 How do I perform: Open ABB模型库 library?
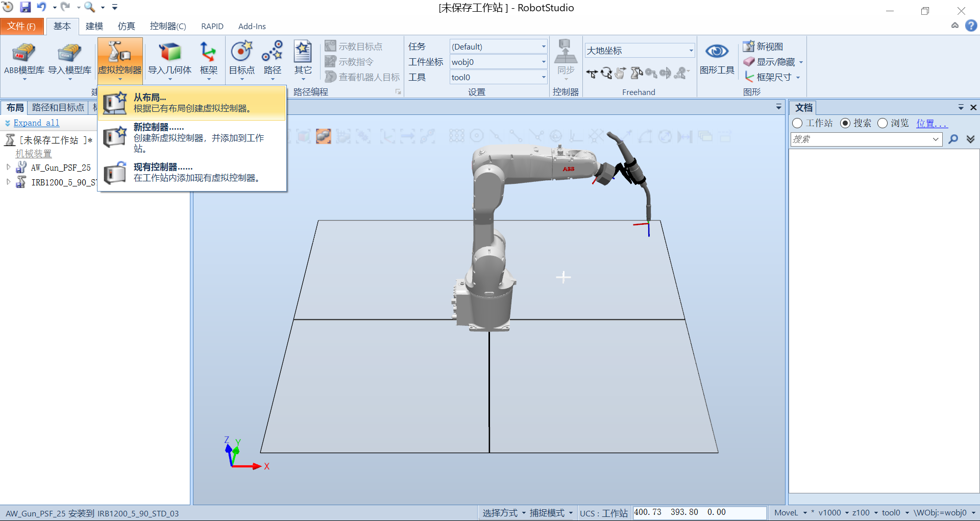point(24,60)
